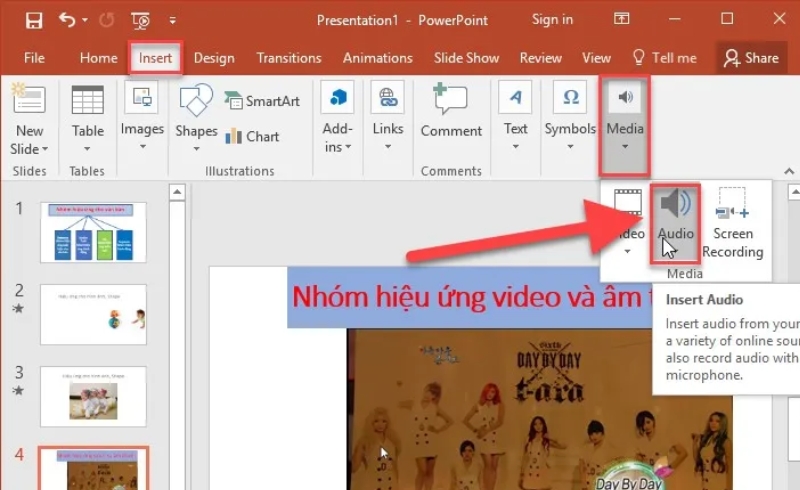Start Screen Recording
The image size is (800, 490).
tap(733, 223)
